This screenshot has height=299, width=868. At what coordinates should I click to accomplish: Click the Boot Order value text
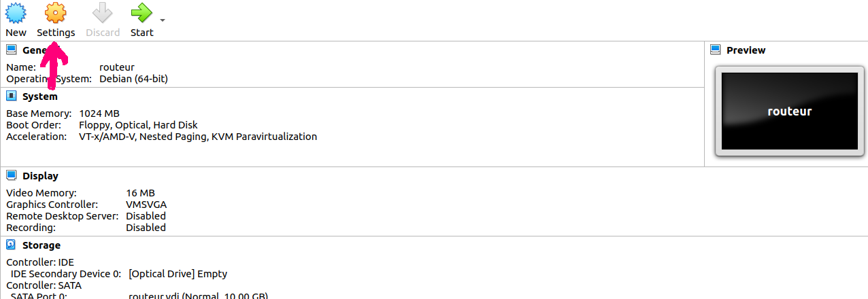click(x=138, y=125)
